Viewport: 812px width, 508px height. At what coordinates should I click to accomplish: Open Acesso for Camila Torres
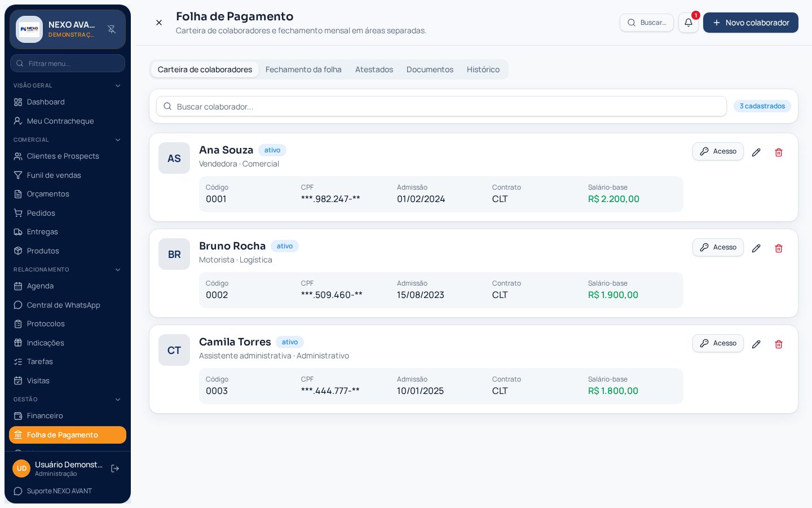point(718,343)
